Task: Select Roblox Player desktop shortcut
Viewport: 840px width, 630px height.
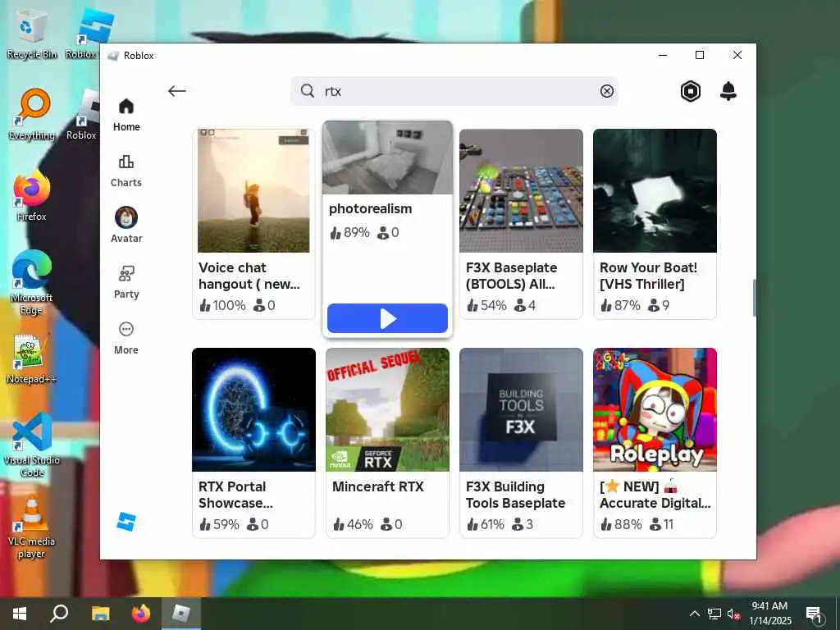Action: point(84,115)
